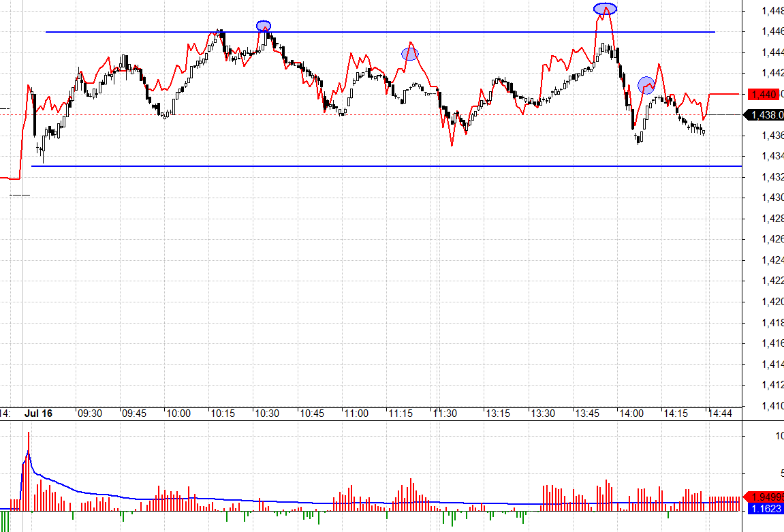This screenshot has width=784, height=532.
Task: Click the blue 1.1623 indicator value label
Action: coord(766,508)
